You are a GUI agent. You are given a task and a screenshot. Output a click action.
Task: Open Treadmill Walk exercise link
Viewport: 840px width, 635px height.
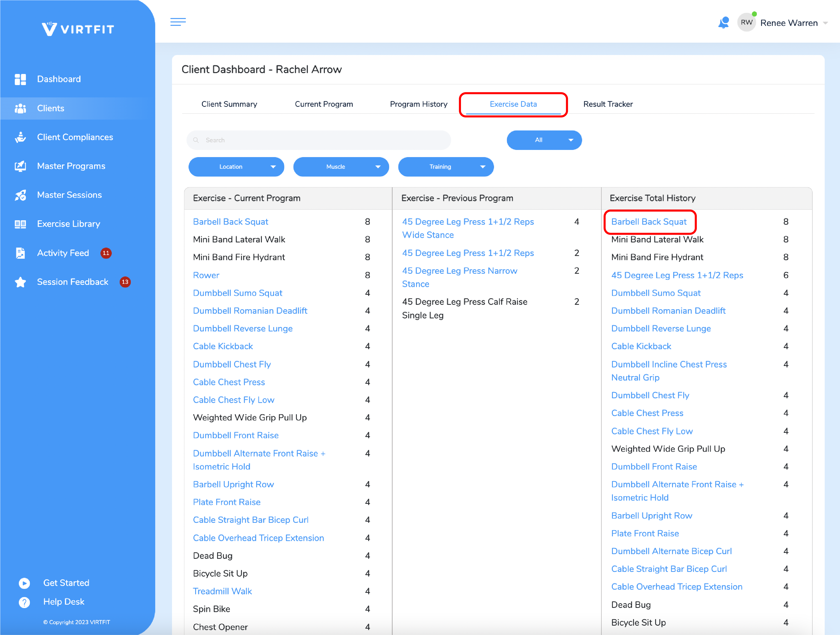[x=223, y=591]
